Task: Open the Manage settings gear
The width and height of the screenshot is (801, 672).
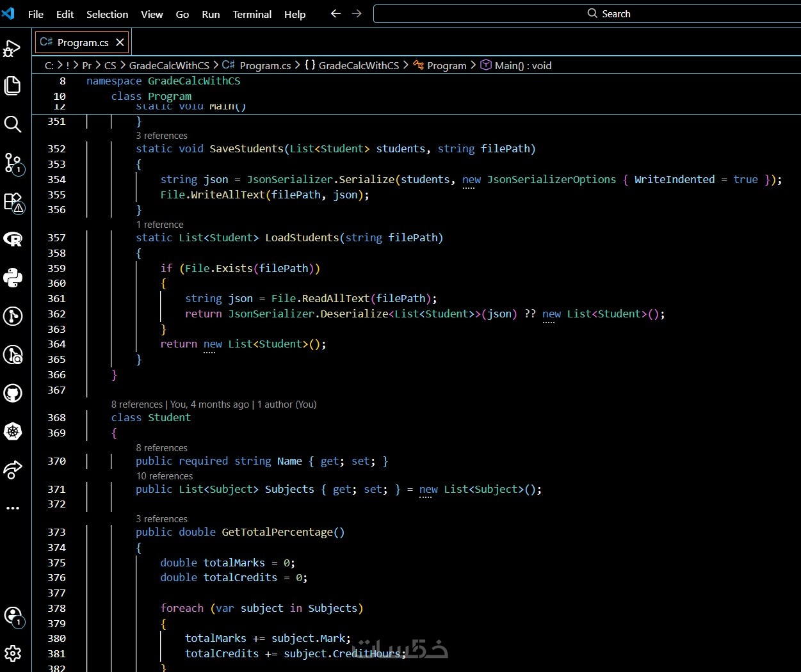Action: click(13, 653)
